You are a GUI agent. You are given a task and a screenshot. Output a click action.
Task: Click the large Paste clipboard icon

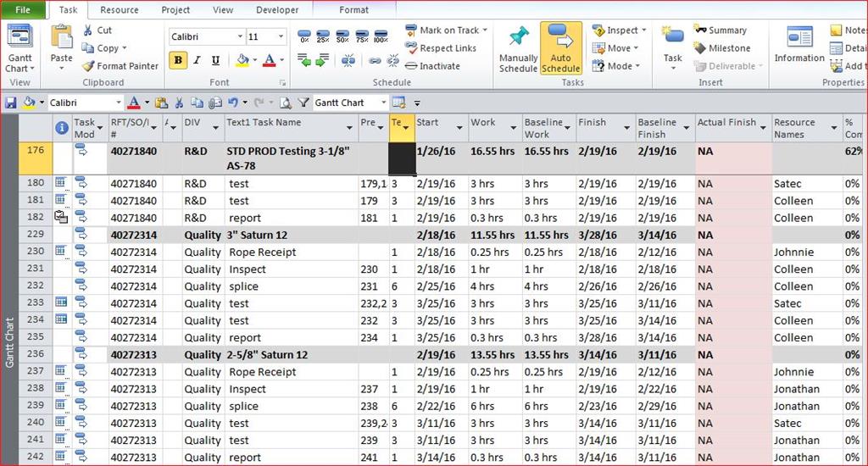(61, 37)
